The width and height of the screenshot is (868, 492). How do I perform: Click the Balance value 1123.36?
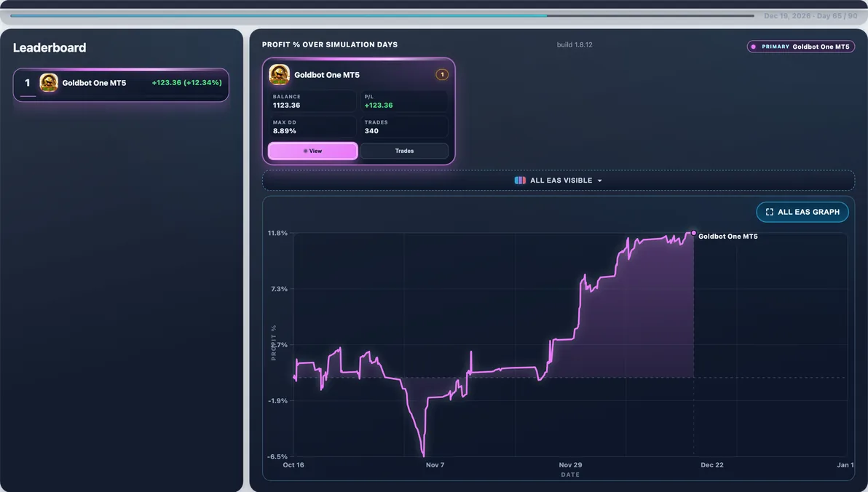286,105
